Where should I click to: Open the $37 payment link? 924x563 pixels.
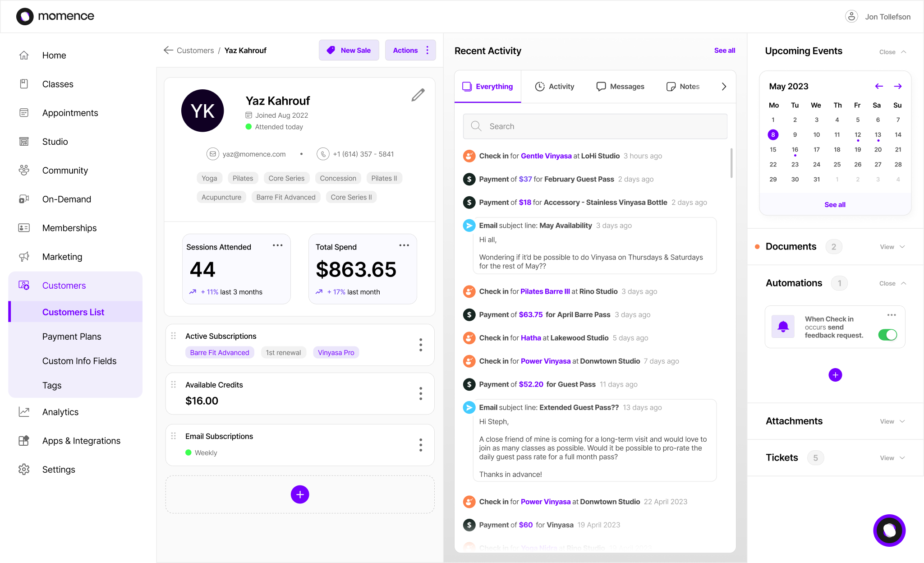tap(525, 180)
